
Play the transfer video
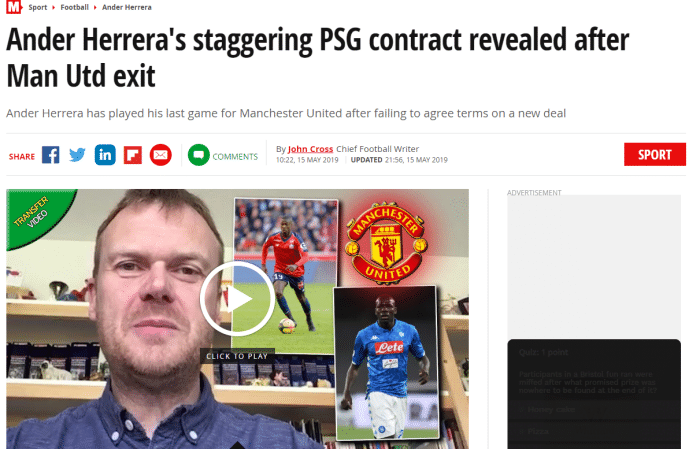[237, 299]
